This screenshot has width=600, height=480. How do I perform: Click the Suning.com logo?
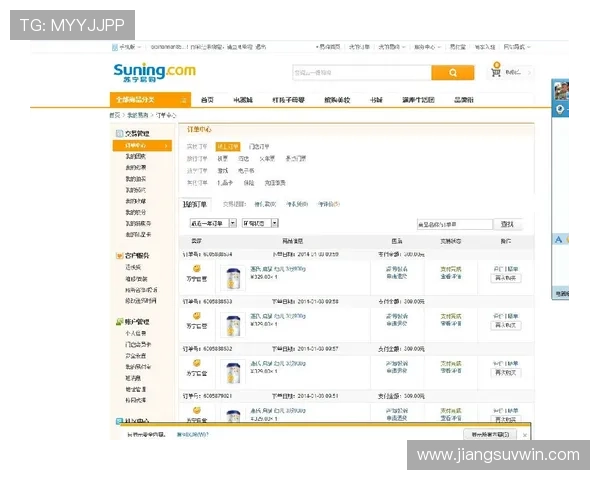(155, 72)
